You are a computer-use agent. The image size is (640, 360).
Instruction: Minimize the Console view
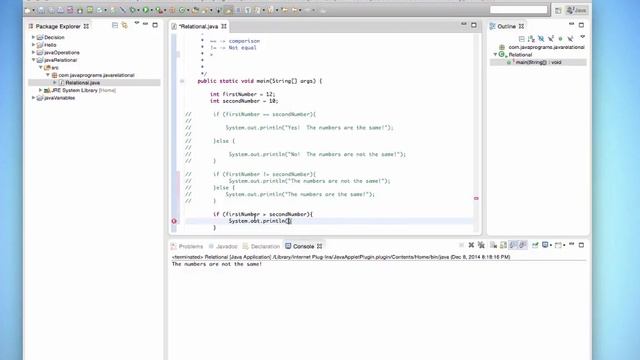click(572, 244)
